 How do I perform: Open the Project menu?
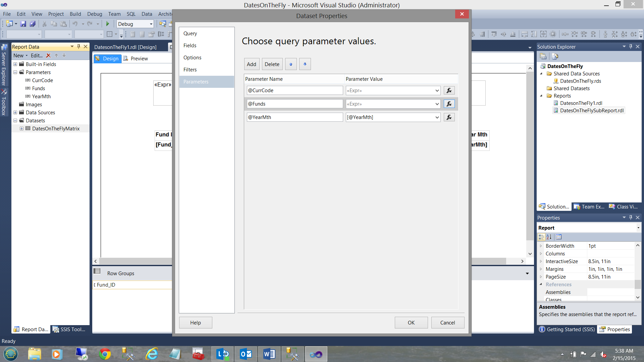56,14
